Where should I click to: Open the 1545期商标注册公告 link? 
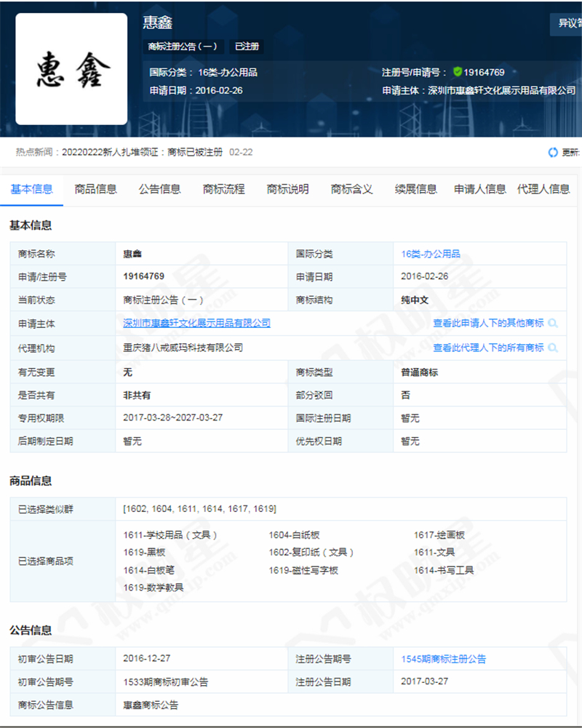coord(444,659)
